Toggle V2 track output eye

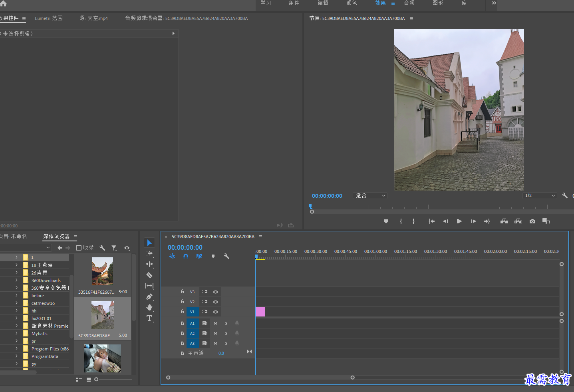point(215,302)
